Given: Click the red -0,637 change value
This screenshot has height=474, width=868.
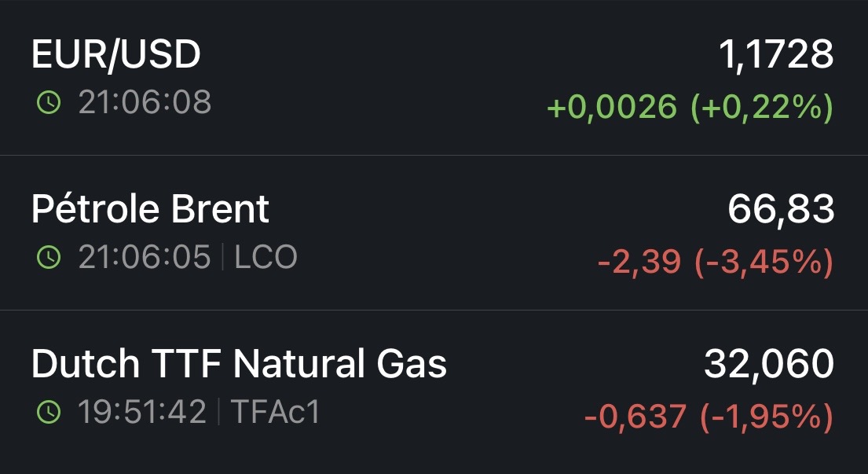Looking at the screenshot, I should 635,417.
